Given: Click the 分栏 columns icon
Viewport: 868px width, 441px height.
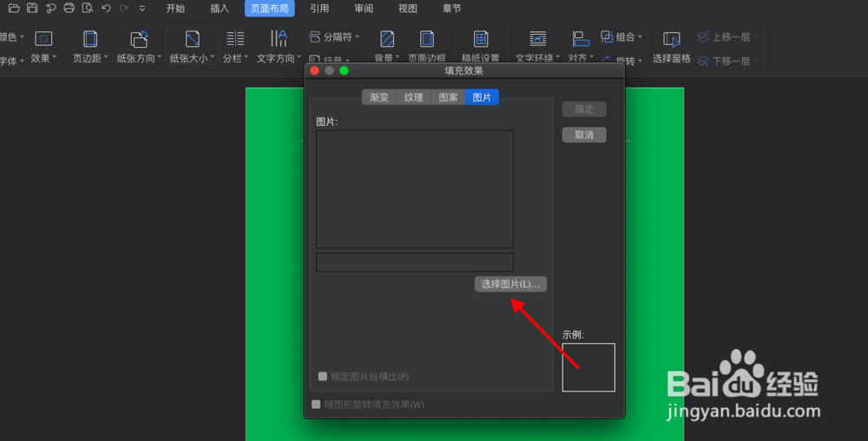Looking at the screenshot, I should pyautogui.click(x=235, y=39).
